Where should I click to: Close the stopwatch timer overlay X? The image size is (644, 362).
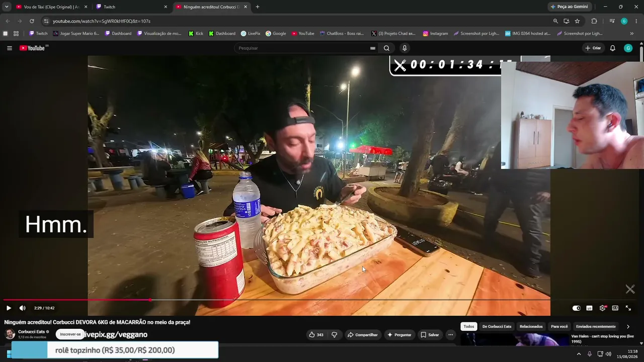tap(400, 65)
